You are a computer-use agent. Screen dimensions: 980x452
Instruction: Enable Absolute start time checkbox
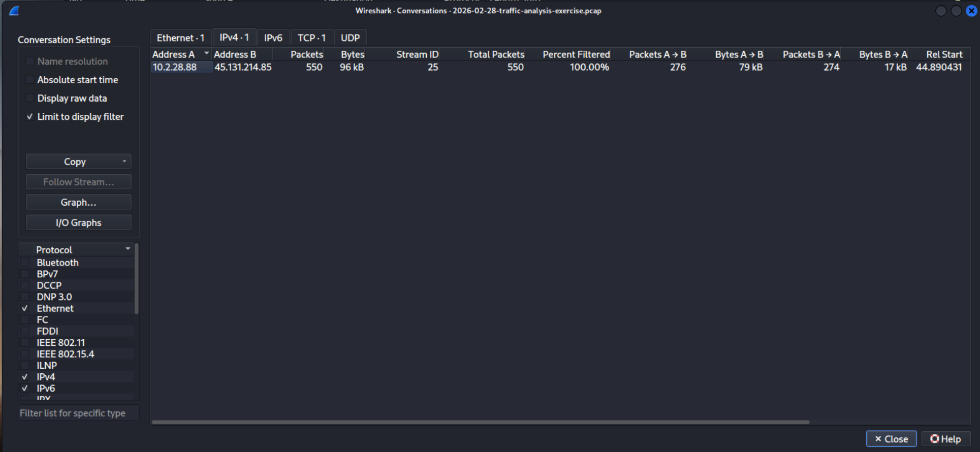coord(30,80)
